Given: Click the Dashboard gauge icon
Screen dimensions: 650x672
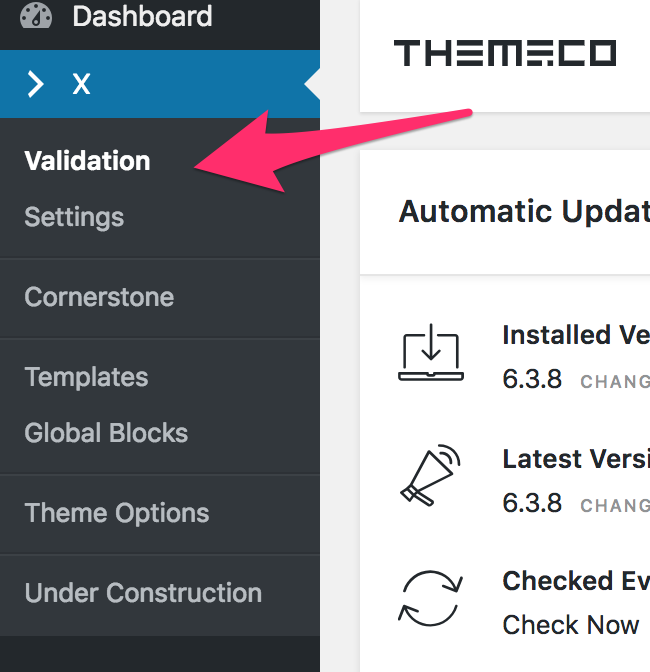Looking at the screenshot, I should [37, 17].
